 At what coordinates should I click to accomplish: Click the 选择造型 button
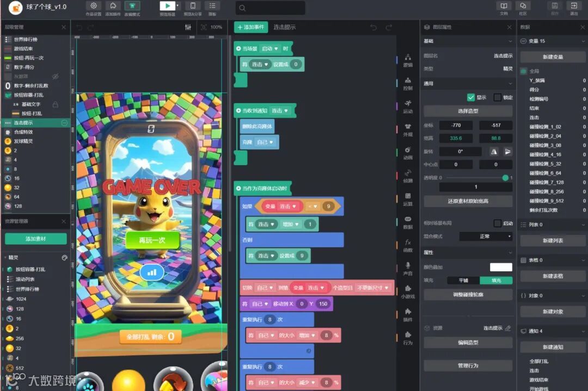coord(468,111)
